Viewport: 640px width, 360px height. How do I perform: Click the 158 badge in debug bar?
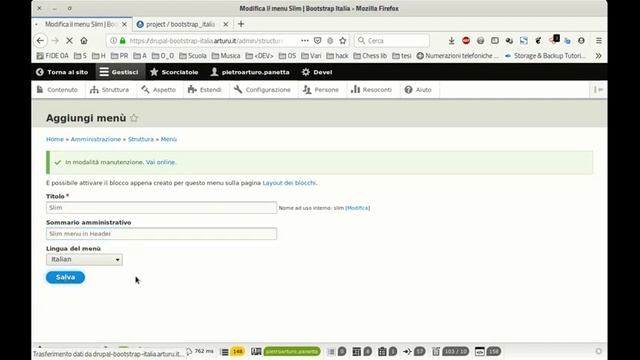[x=494, y=351]
